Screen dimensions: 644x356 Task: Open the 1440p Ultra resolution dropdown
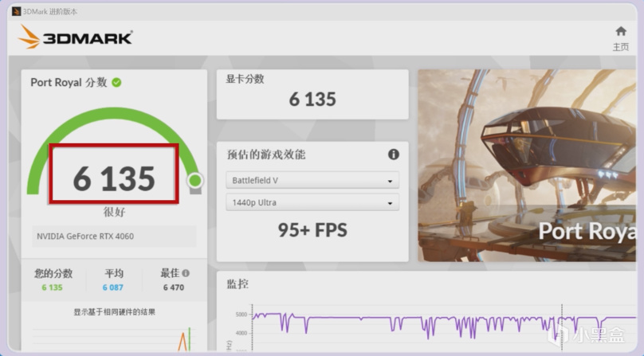point(312,202)
